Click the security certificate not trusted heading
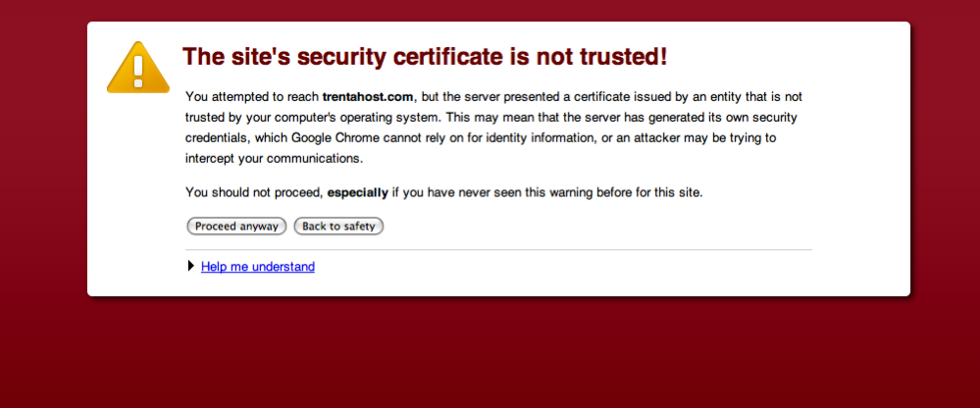This screenshot has width=980, height=408. [425, 57]
